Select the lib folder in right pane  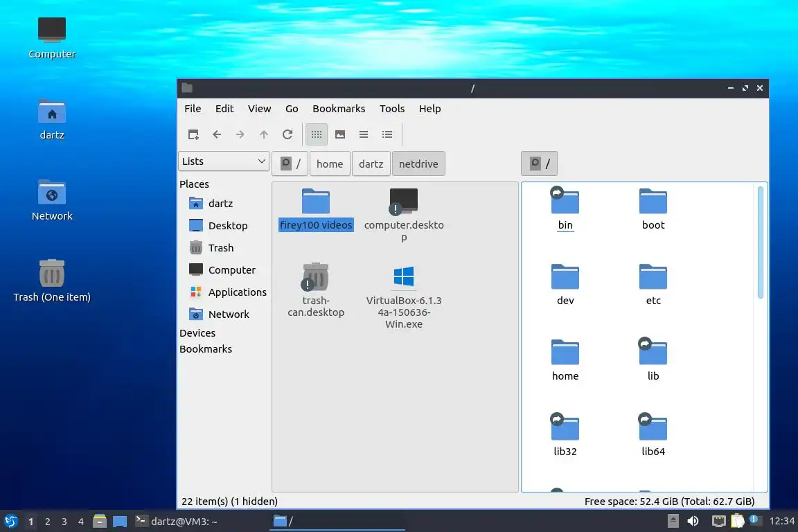tap(653, 360)
